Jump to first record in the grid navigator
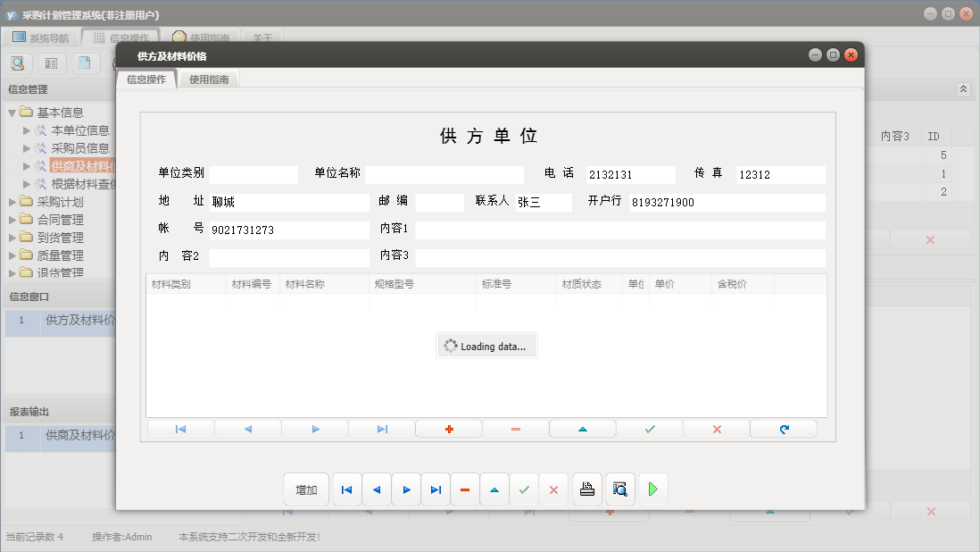This screenshot has height=552, width=980. click(x=181, y=429)
